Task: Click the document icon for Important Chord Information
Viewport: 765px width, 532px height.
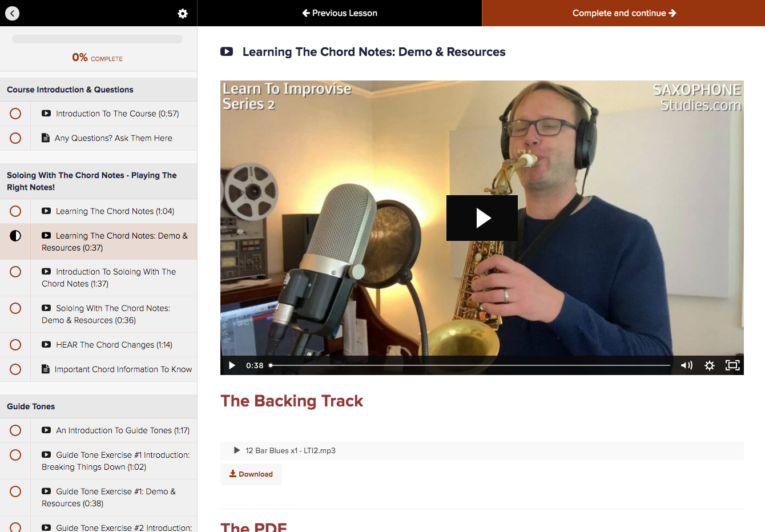Action: coord(46,369)
